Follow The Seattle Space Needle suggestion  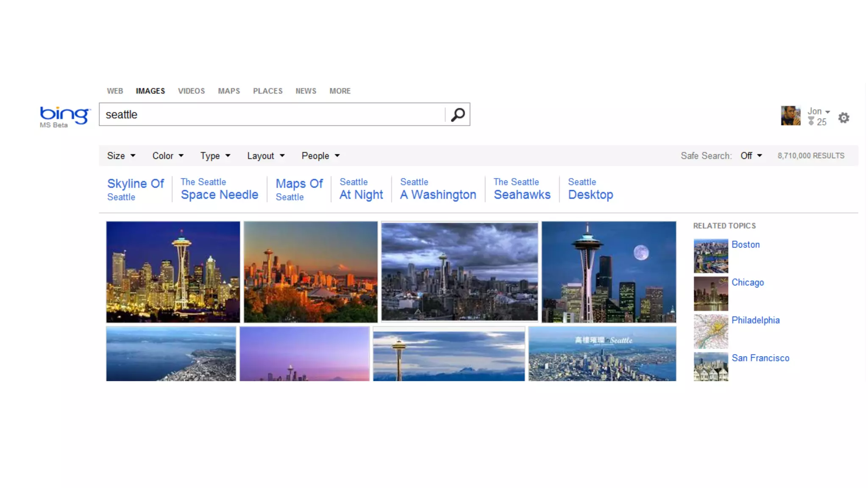pyautogui.click(x=220, y=189)
